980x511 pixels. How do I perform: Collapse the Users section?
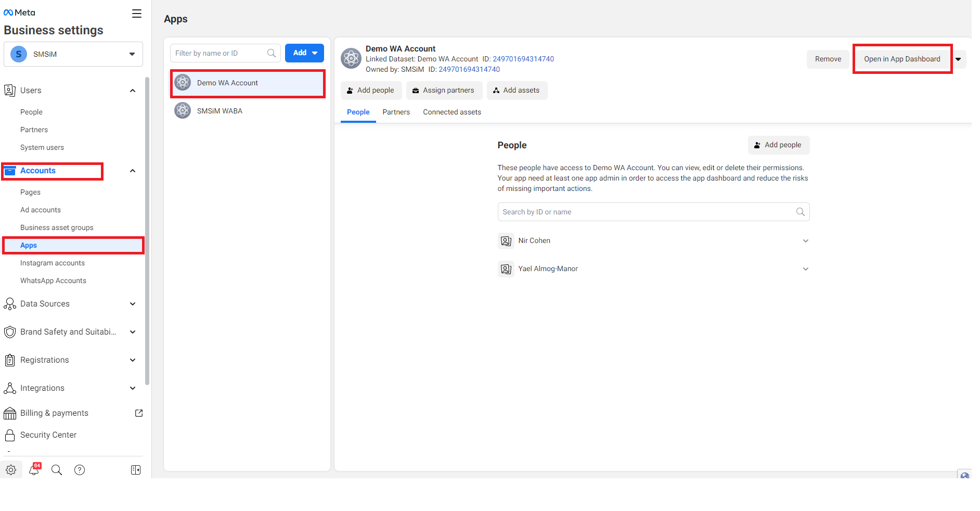133,91
